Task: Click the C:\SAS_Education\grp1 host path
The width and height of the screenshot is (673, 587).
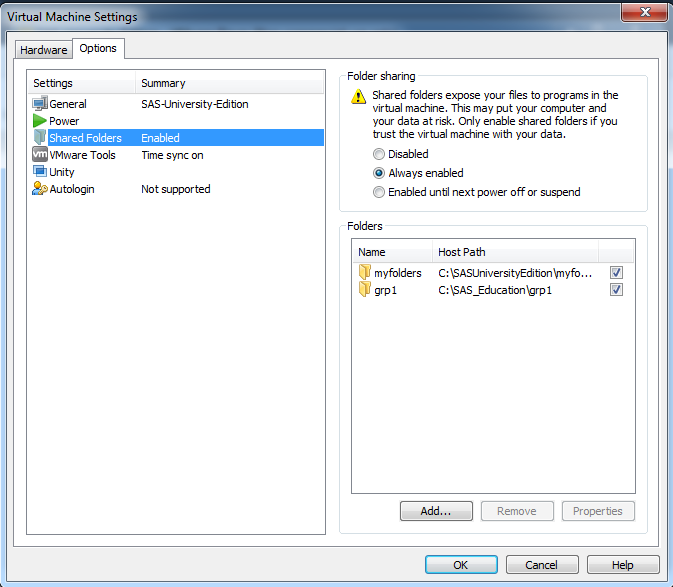Action: pos(495,290)
